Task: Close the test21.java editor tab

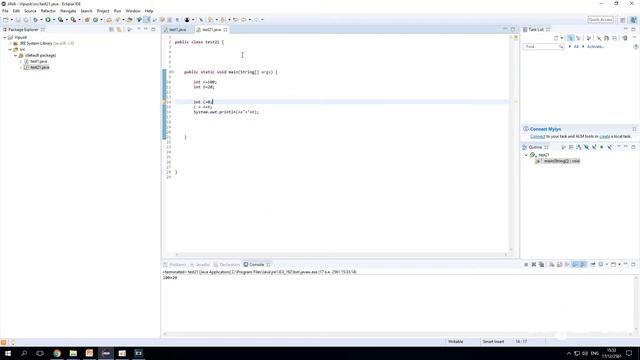Action: [x=225, y=30]
